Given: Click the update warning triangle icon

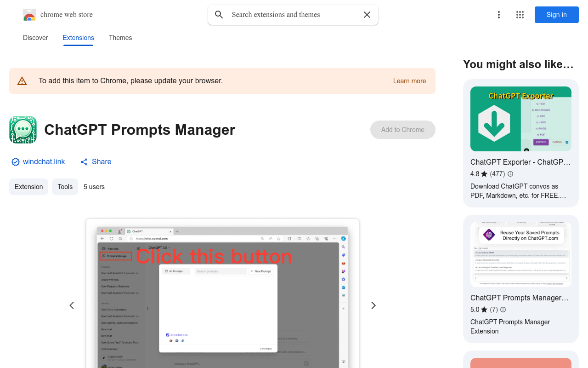Looking at the screenshot, I should tap(22, 81).
